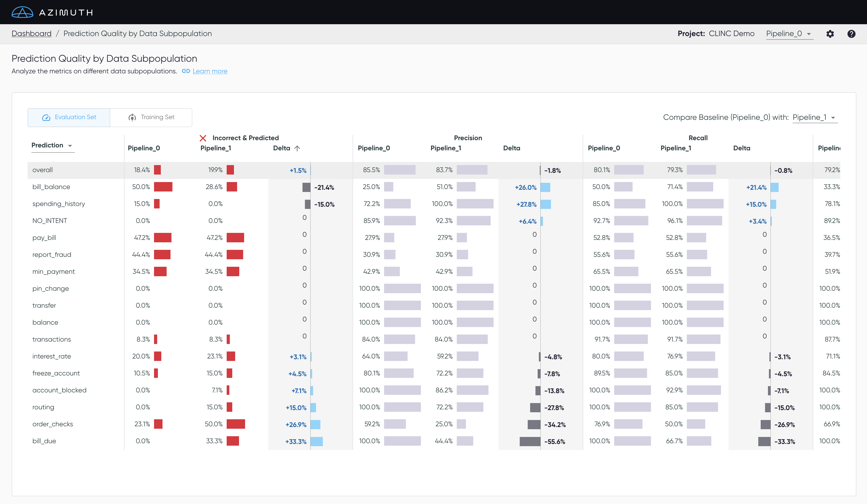Open settings gear icon
Viewport: 867px width, 504px height.
click(830, 34)
